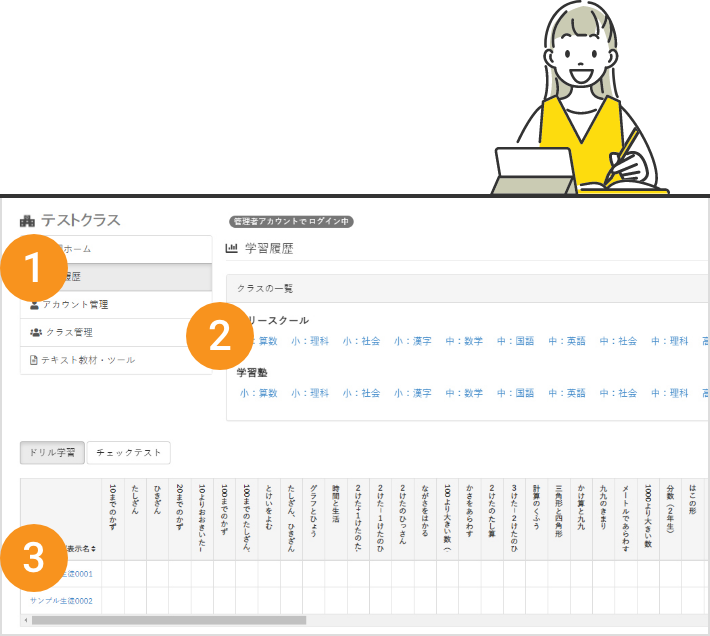Viewport: 710px width, 636px height.
Task: Open アカウント管理 in the sidebar
Action: (75, 304)
